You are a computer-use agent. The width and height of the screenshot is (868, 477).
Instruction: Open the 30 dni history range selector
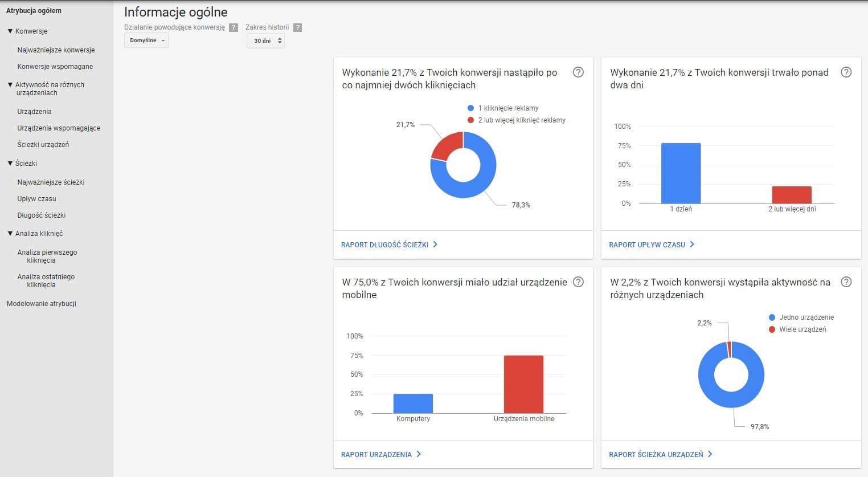pyautogui.click(x=265, y=40)
